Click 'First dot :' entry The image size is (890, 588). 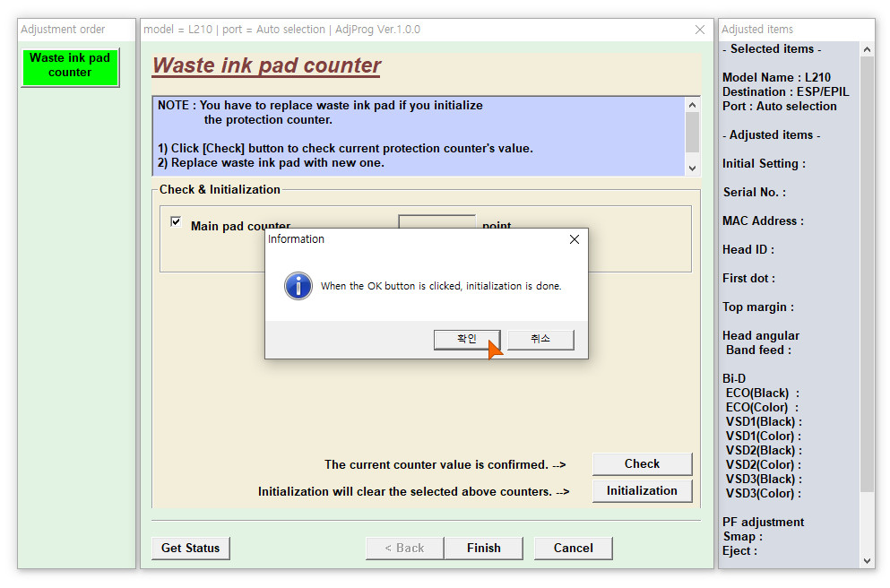[748, 278]
